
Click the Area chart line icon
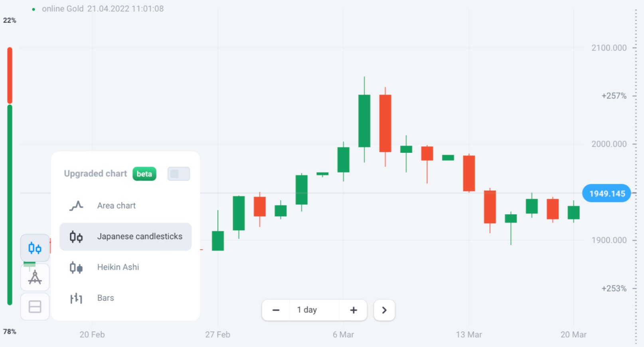(76, 206)
